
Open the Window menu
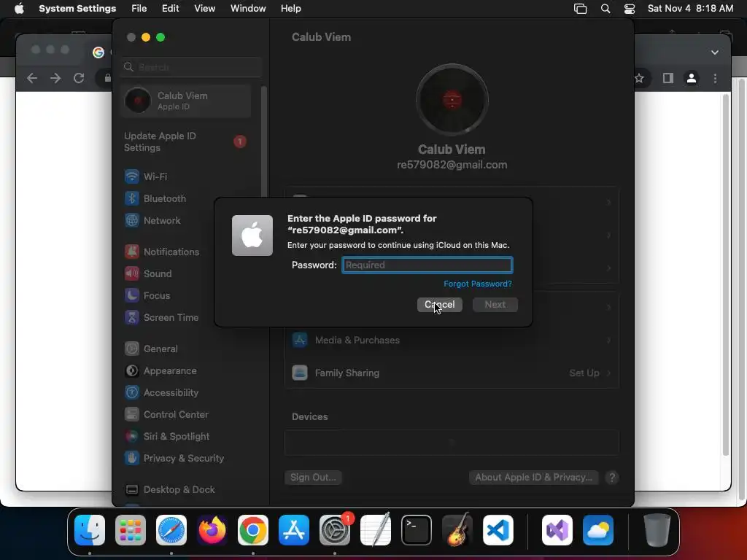pyautogui.click(x=248, y=9)
